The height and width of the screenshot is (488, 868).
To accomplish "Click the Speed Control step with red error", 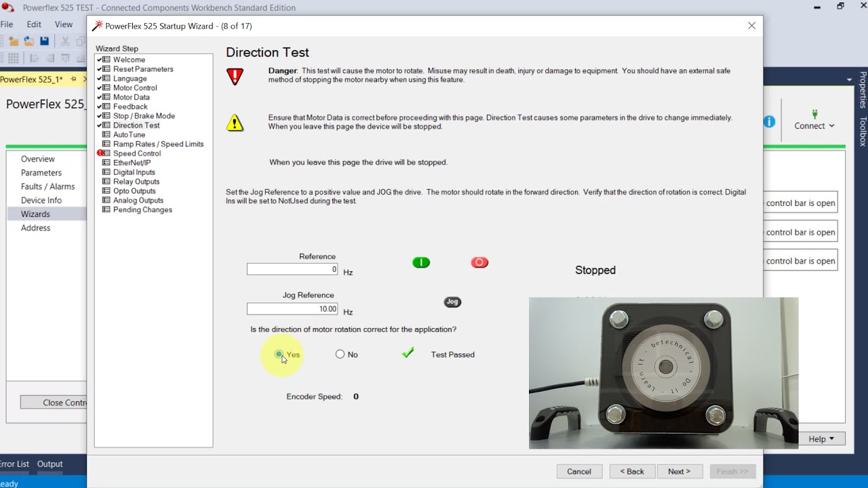I will [137, 153].
